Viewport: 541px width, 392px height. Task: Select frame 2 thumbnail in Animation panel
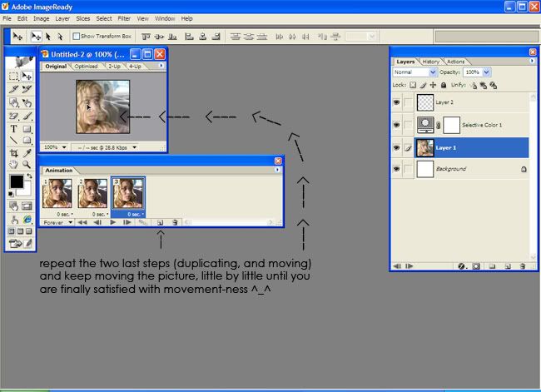pyautogui.click(x=92, y=193)
